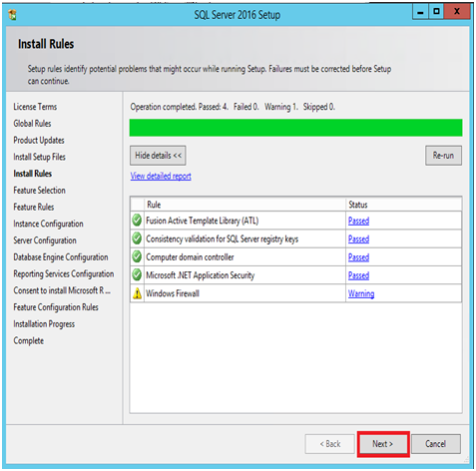Close the SQL Server 2016 Setup window
The image size is (476, 471).
[457, 12]
